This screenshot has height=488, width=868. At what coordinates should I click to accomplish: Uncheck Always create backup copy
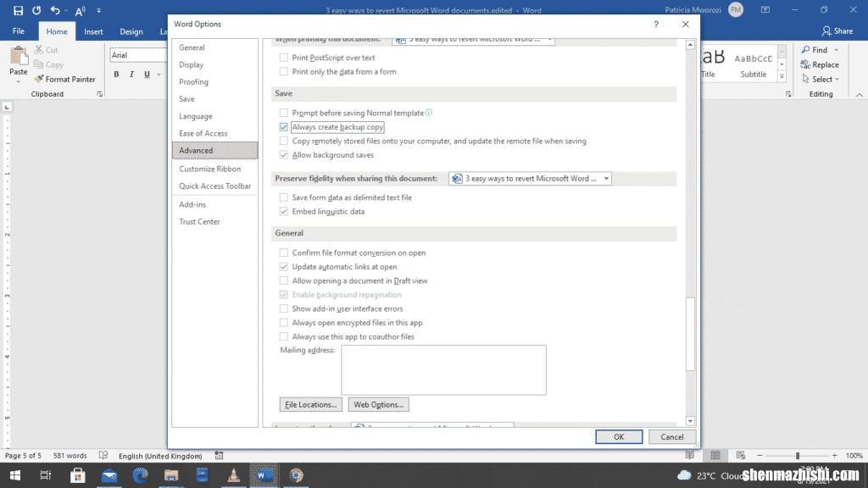[x=284, y=127]
